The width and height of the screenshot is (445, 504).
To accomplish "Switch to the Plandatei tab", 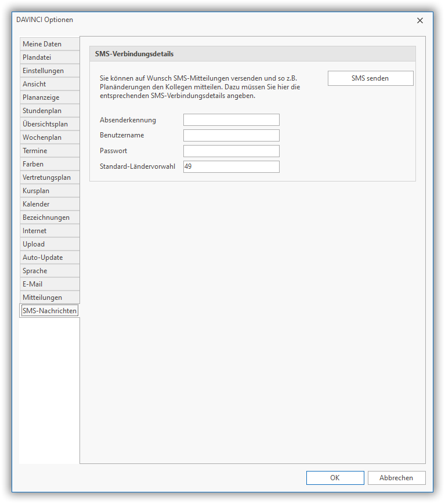I will coord(49,57).
